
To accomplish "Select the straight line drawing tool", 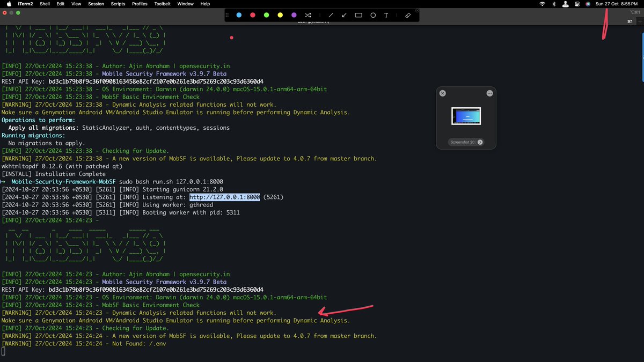I will point(331,15).
